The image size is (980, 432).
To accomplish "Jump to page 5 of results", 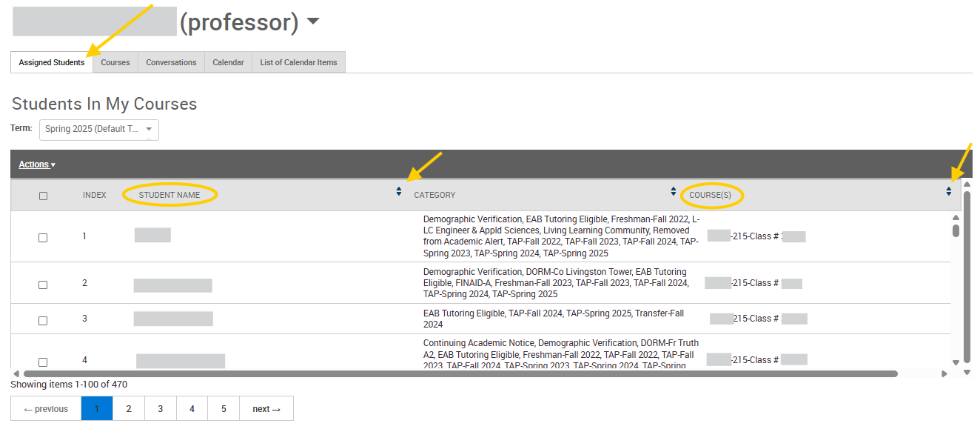I will [224, 408].
